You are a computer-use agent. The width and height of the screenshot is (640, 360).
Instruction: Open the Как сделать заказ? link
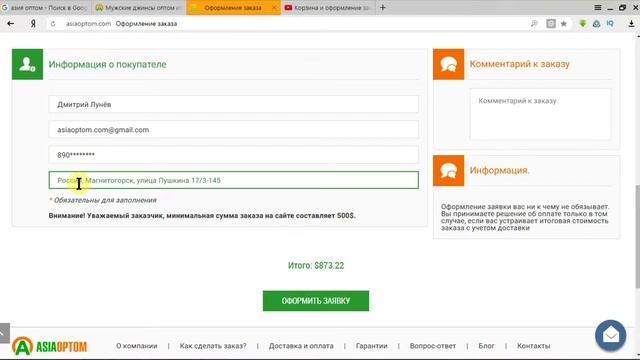pos(213,346)
